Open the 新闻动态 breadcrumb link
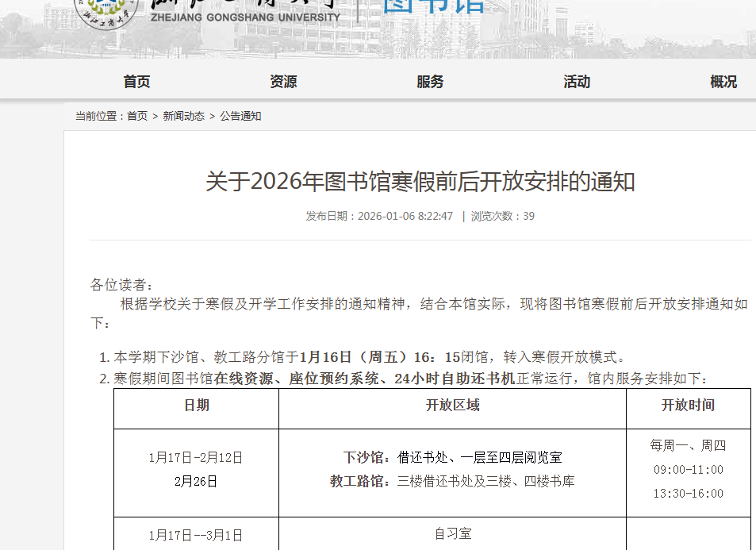Image resolution: width=756 pixels, height=550 pixels. [183, 116]
